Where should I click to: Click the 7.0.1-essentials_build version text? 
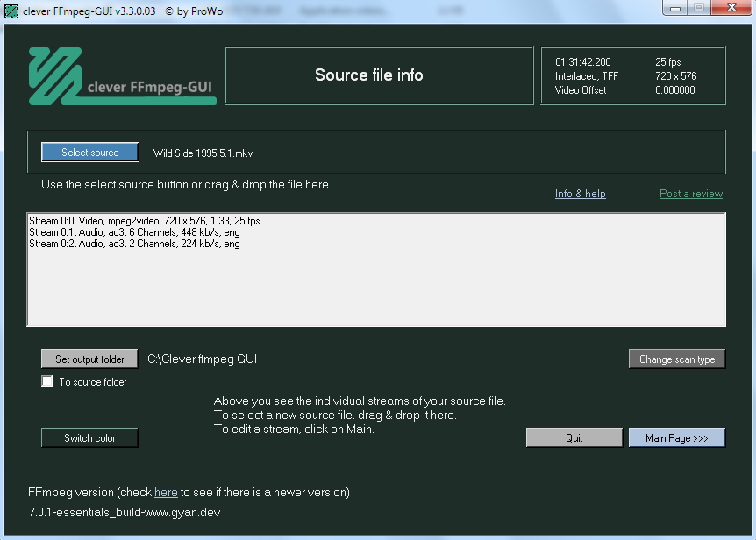[125, 512]
